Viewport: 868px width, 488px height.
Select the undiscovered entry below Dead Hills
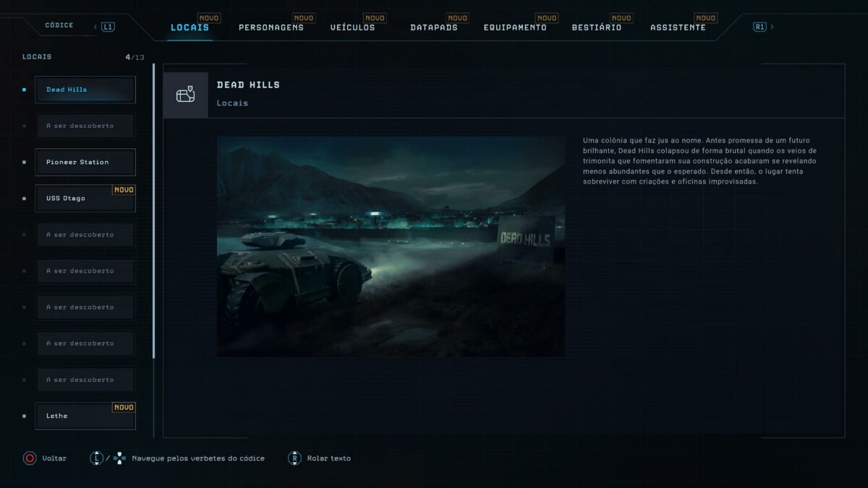click(85, 126)
